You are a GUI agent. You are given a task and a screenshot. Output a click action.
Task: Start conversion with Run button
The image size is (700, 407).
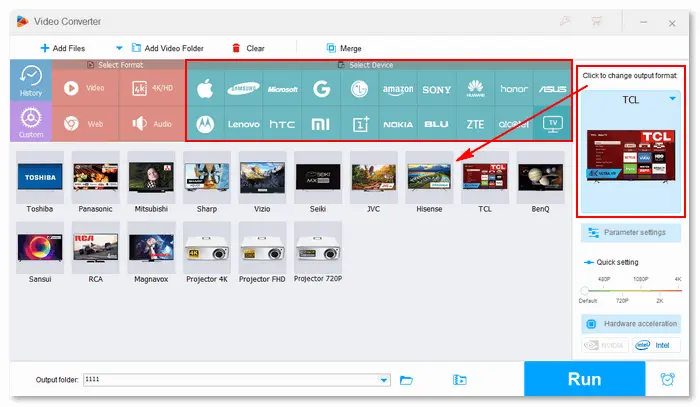pyautogui.click(x=584, y=379)
